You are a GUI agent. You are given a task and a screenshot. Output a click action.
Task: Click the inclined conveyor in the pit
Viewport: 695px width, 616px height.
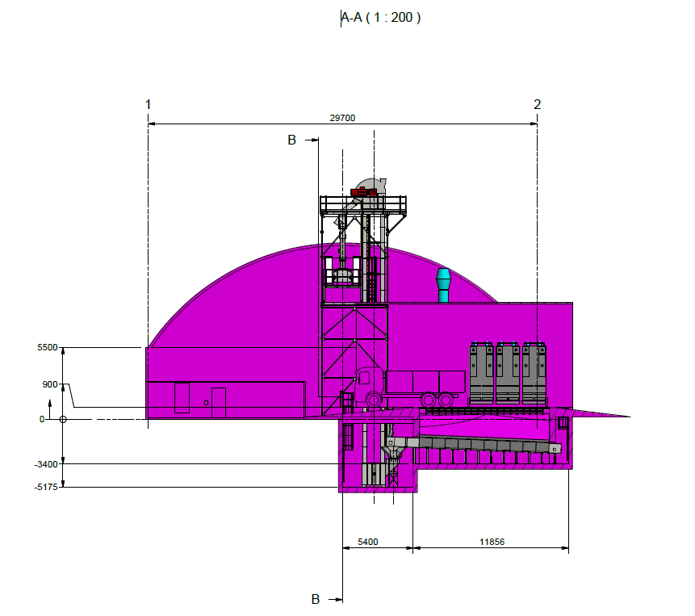coord(473,443)
